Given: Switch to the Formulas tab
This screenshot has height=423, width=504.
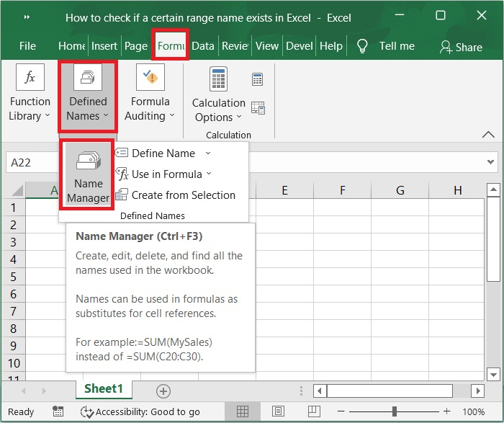Looking at the screenshot, I should point(171,46).
